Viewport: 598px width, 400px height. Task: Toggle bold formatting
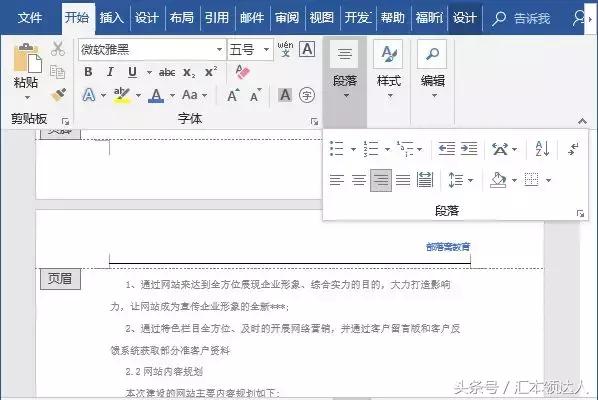[88, 72]
